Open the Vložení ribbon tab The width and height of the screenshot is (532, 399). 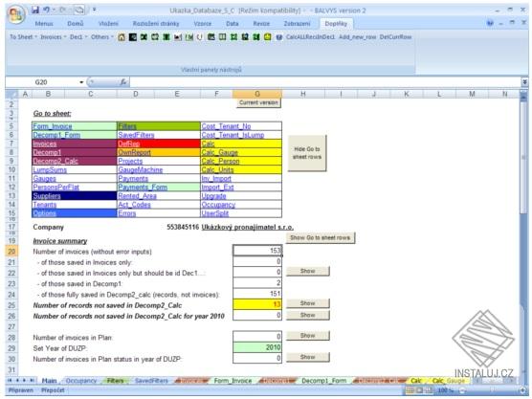[x=108, y=23]
